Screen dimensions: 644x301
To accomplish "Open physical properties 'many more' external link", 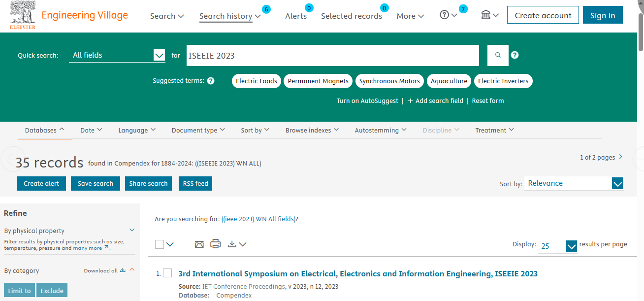I will click(91, 248).
